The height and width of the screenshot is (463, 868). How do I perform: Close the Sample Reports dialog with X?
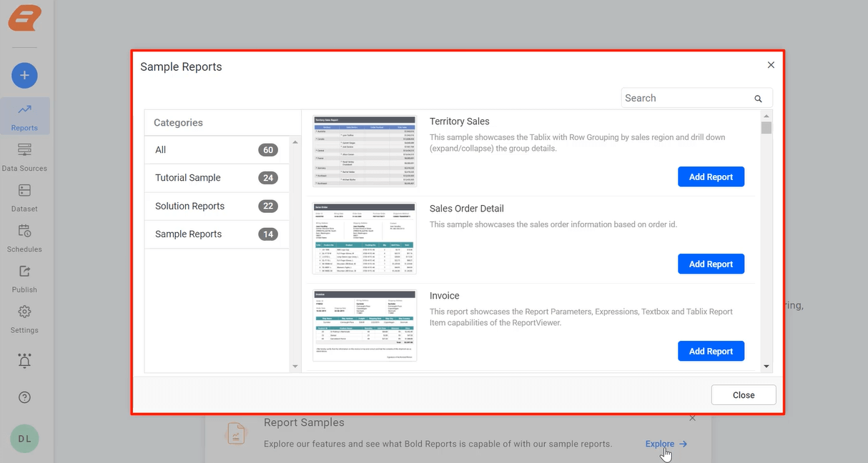tap(771, 65)
